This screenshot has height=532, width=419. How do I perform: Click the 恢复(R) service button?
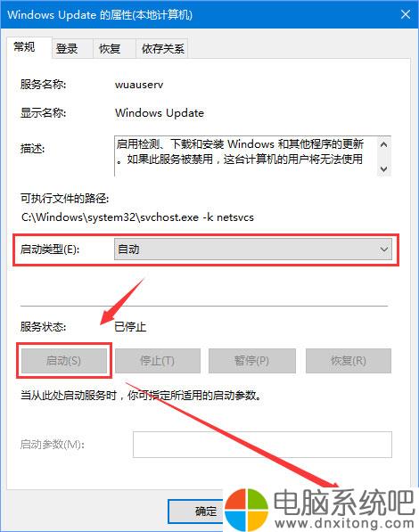(349, 360)
